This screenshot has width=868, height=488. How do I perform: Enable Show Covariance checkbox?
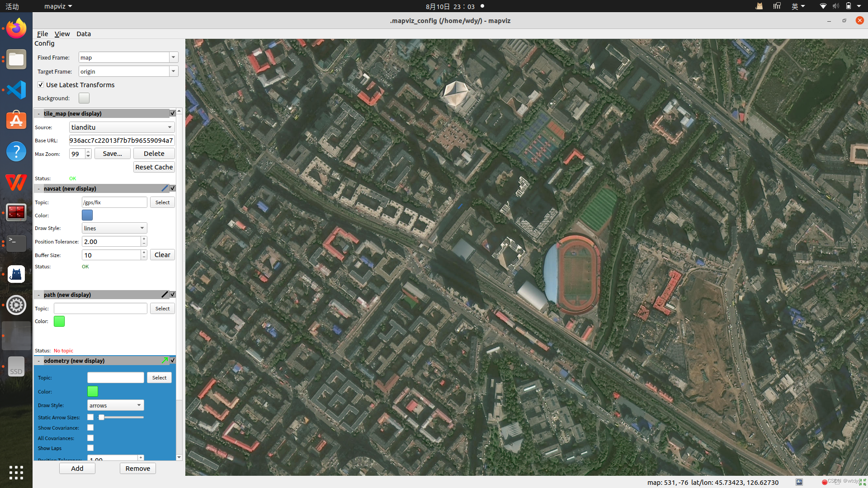pyautogui.click(x=90, y=428)
